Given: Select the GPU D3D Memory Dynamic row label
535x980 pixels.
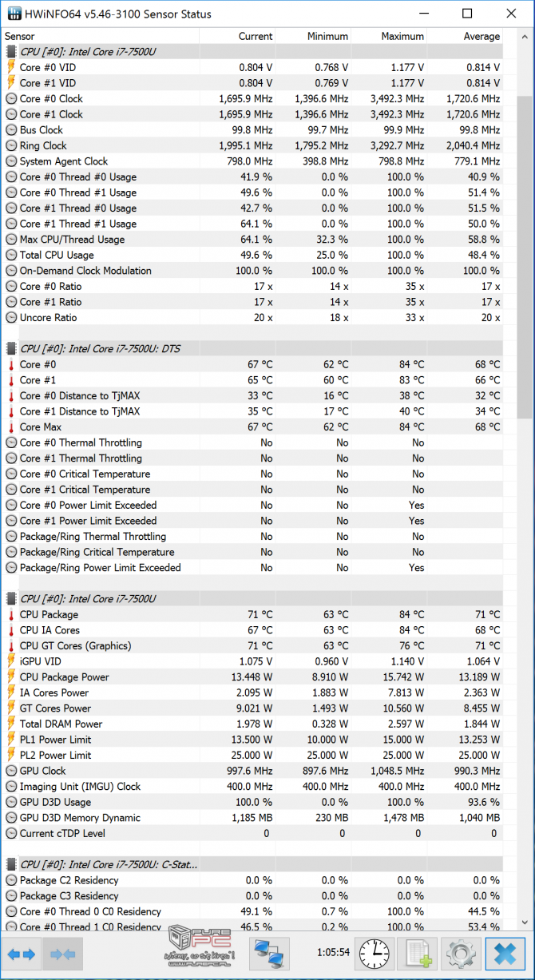Looking at the screenshot, I should [80, 818].
